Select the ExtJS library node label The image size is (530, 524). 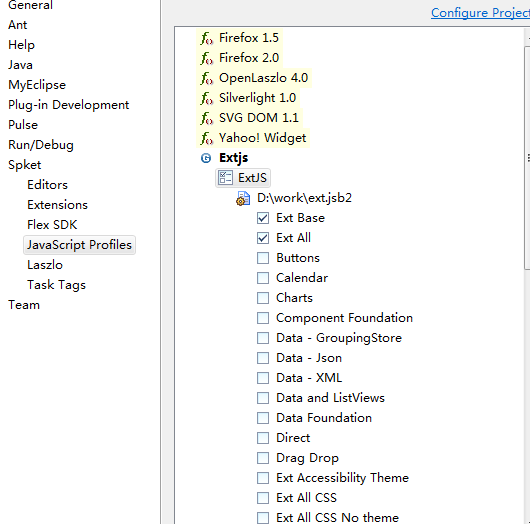[252, 178]
